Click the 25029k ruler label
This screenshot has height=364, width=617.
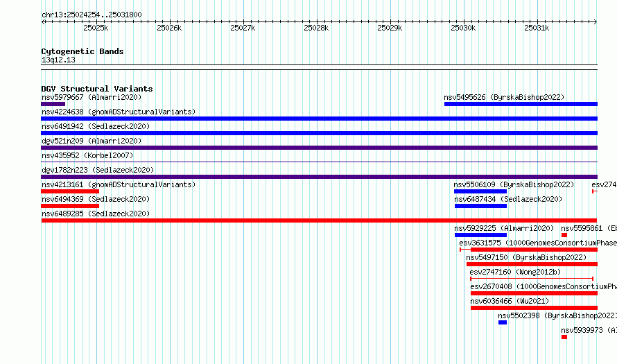click(x=390, y=28)
